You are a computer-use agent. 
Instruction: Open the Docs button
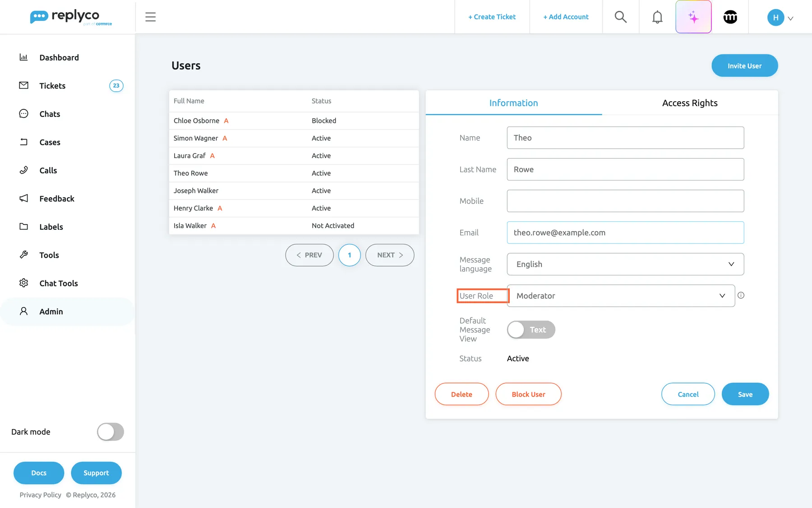[39, 473]
